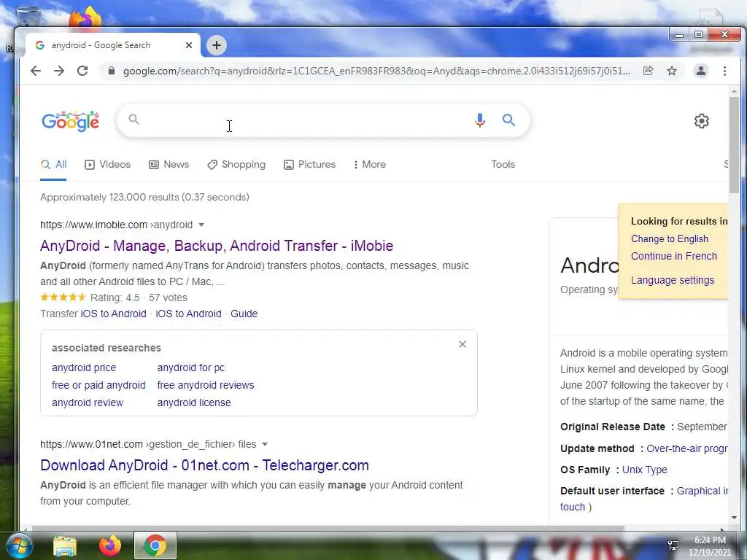The image size is (747, 560).
Task: Select free anydroid reviews suggestion
Action: (205, 385)
